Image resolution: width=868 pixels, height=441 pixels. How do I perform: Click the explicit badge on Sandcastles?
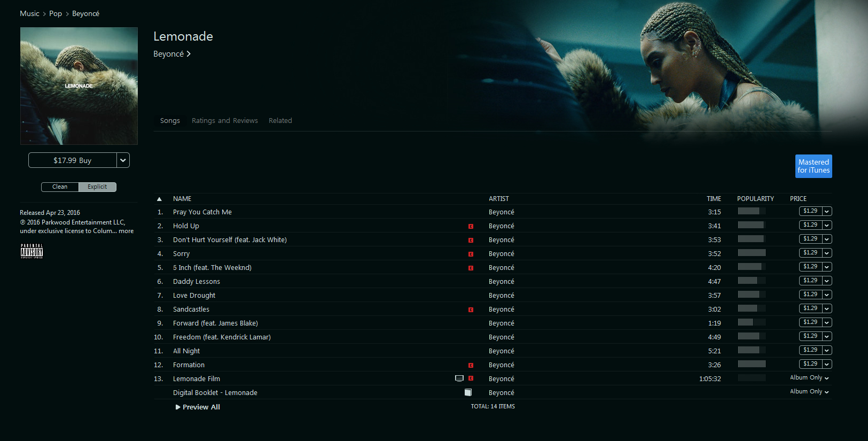pos(471,310)
